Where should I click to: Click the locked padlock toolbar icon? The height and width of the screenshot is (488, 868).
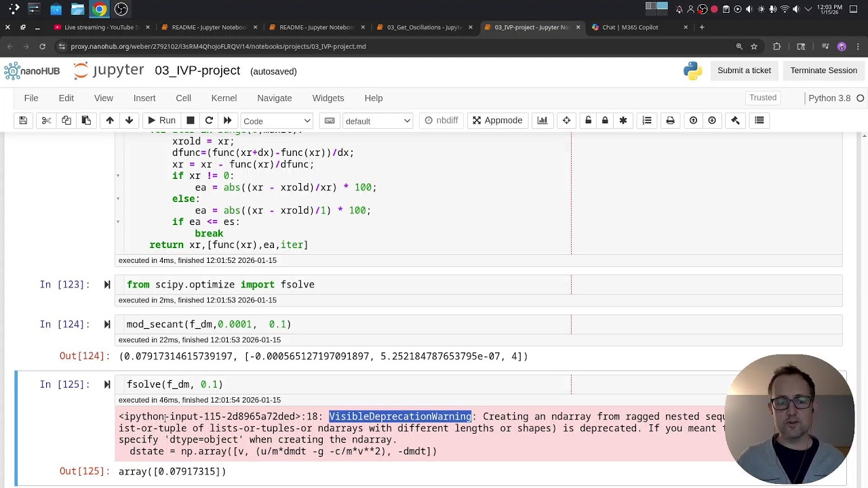605,121
